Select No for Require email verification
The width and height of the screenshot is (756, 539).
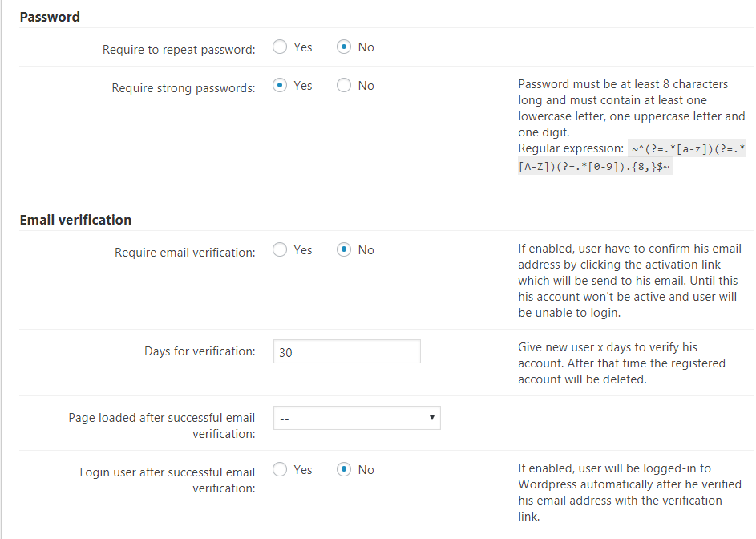coord(344,250)
